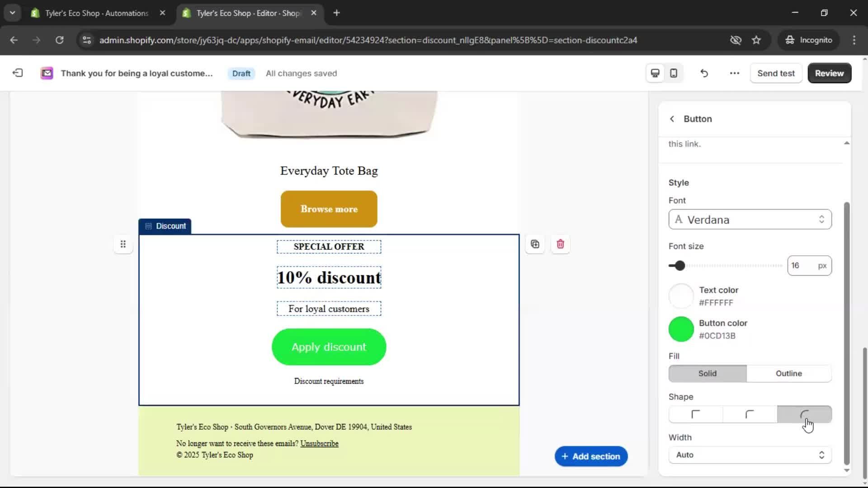This screenshot has height=488, width=868.
Task: Open a new browser tab
Action: [x=337, y=13]
